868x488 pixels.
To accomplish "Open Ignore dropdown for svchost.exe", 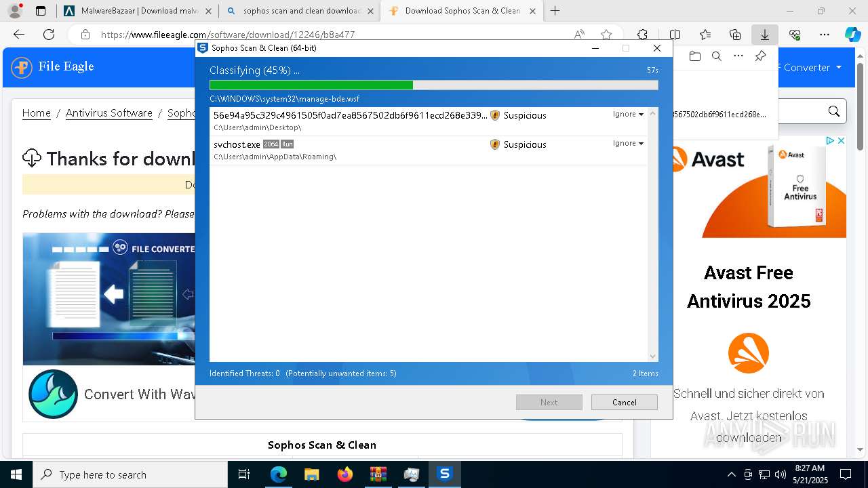I will pyautogui.click(x=628, y=144).
